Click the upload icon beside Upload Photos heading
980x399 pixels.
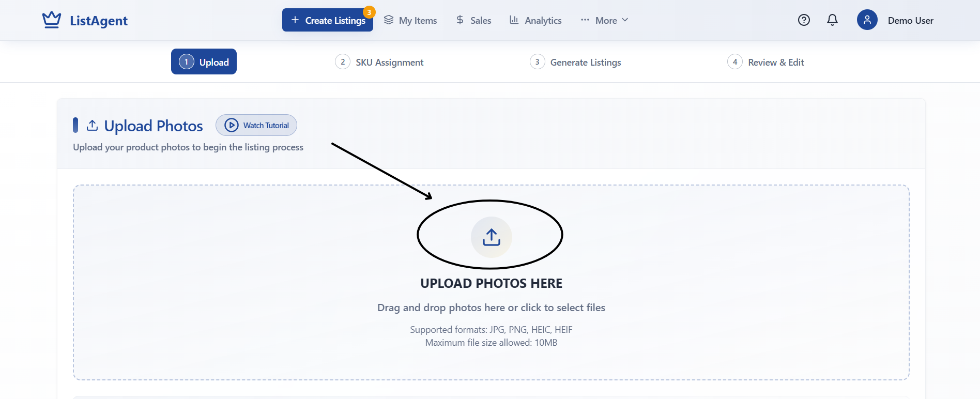[93, 125]
